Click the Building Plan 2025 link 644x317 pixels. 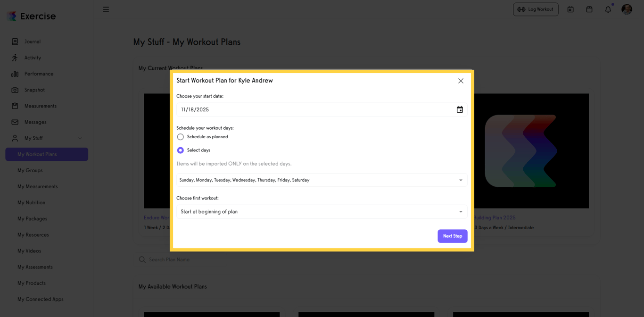point(495,218)
